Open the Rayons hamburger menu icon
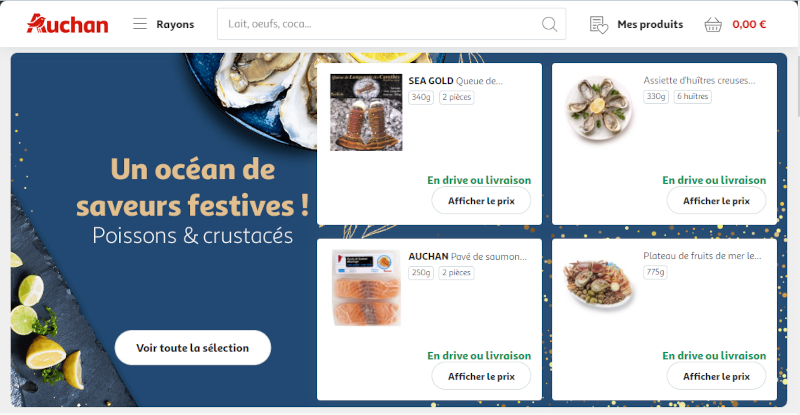 140,24
